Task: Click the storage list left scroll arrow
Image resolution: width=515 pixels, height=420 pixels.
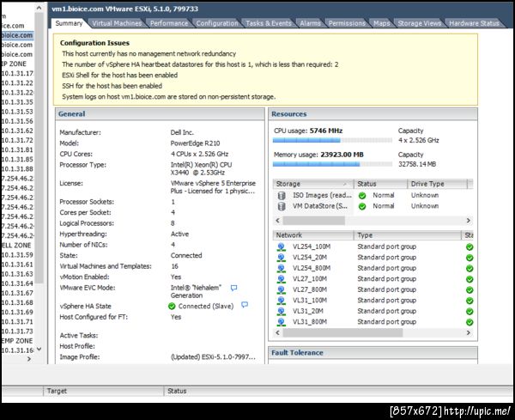Action: pos(277,221)
